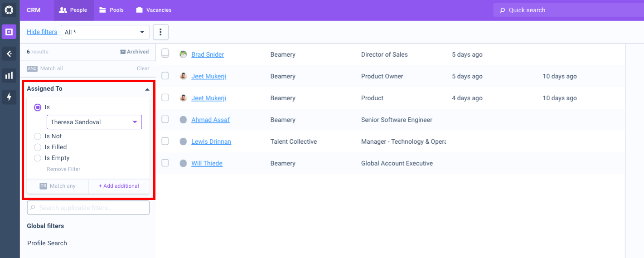Click the Hide filters link
The height and width of the screenshot is (258, 644).
tap(42, 32)
